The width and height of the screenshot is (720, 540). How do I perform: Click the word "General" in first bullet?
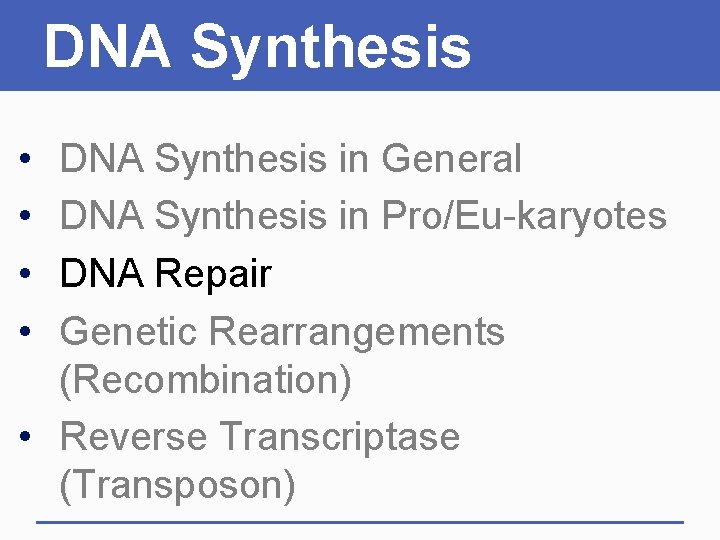coord(451,158)
